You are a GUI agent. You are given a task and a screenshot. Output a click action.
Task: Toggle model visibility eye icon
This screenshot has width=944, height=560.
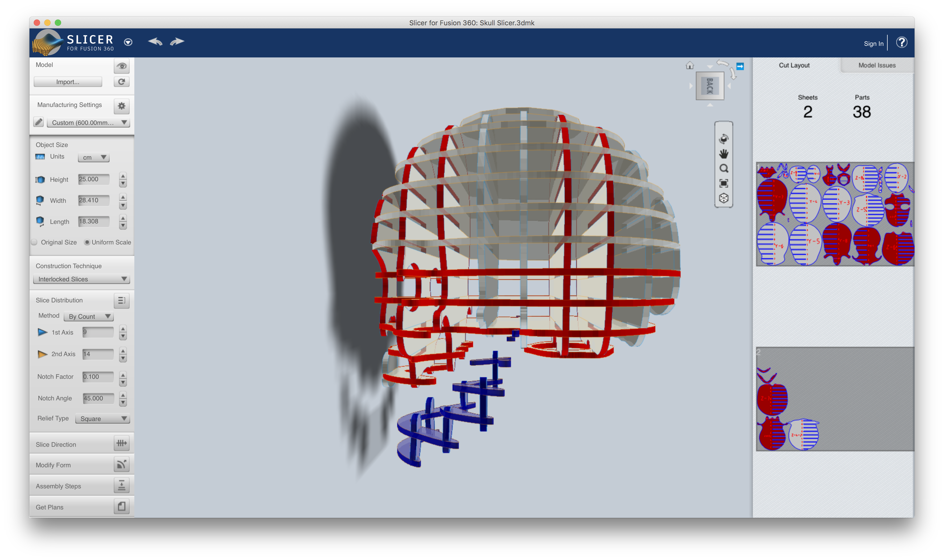[121, 66]
